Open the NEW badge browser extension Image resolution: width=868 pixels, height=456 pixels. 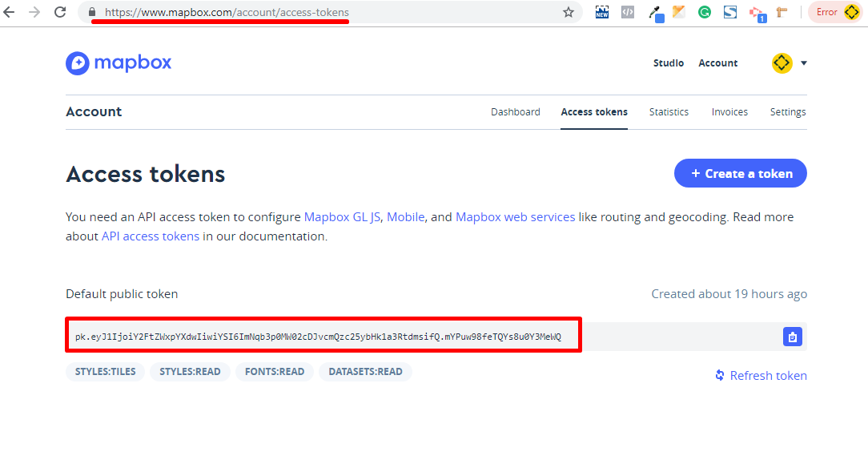(x=601, y=12)
